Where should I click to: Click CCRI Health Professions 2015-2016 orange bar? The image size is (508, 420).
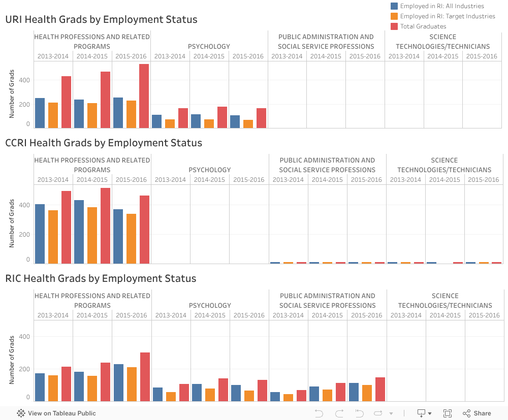tap(131, 239)
